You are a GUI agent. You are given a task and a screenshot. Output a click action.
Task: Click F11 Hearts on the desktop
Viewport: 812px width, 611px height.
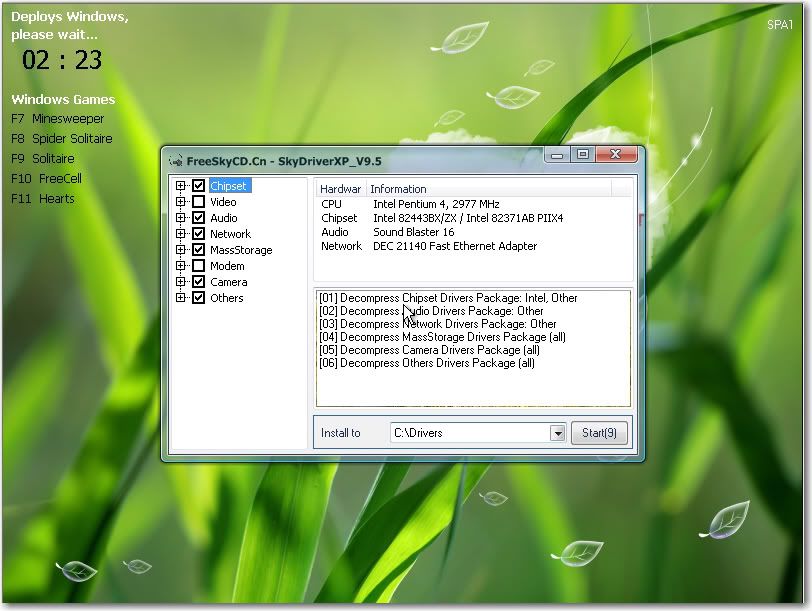coord(42,199)
